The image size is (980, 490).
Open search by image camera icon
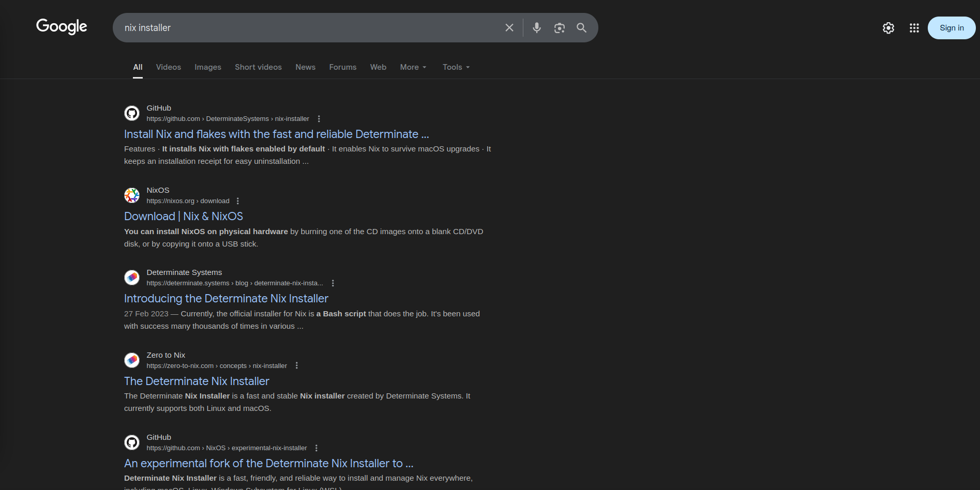tap(559, 28)
